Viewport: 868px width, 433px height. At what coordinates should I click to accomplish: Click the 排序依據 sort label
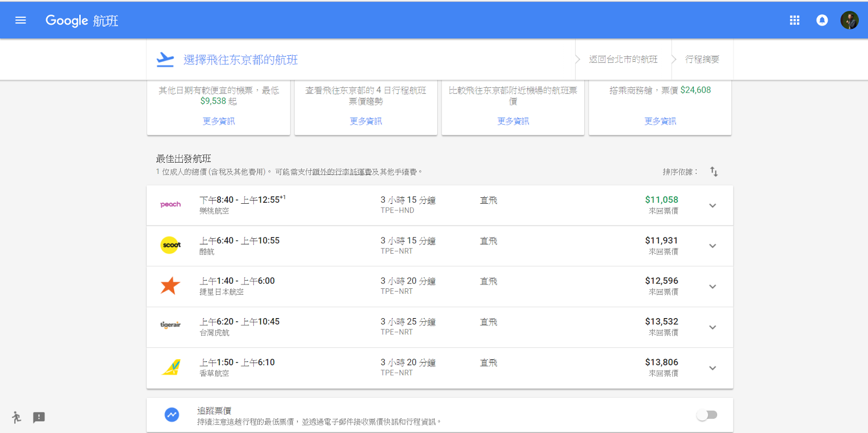point(680,172)
